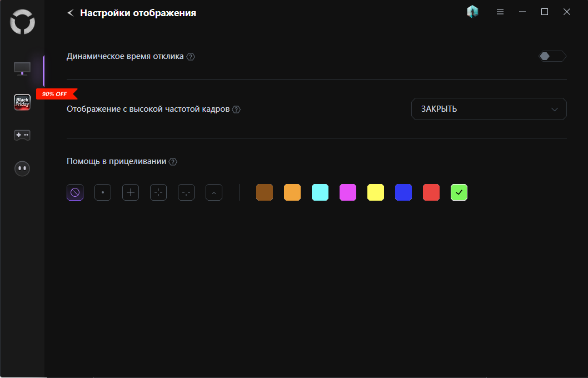Open the monitor section in sidebar
This screenshot has height=378, width=588.
pyautogui.click(x=22, y=69)
